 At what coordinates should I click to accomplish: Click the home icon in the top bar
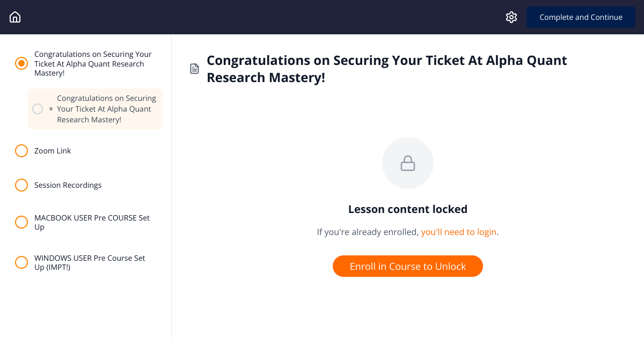click(15, 17)
